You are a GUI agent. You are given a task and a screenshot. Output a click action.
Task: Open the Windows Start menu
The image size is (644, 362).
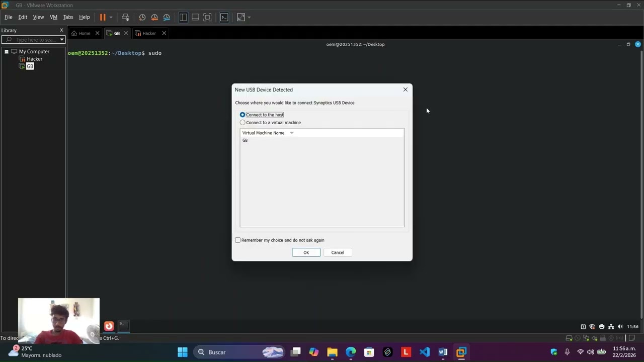click(183, 352)
